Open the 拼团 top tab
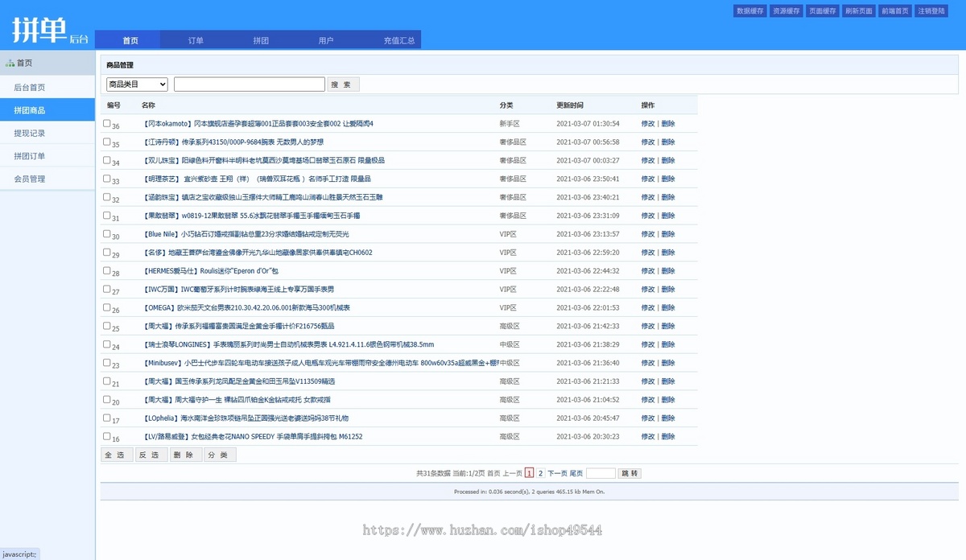Screen dimensions: 966x560 click(261, 40)
